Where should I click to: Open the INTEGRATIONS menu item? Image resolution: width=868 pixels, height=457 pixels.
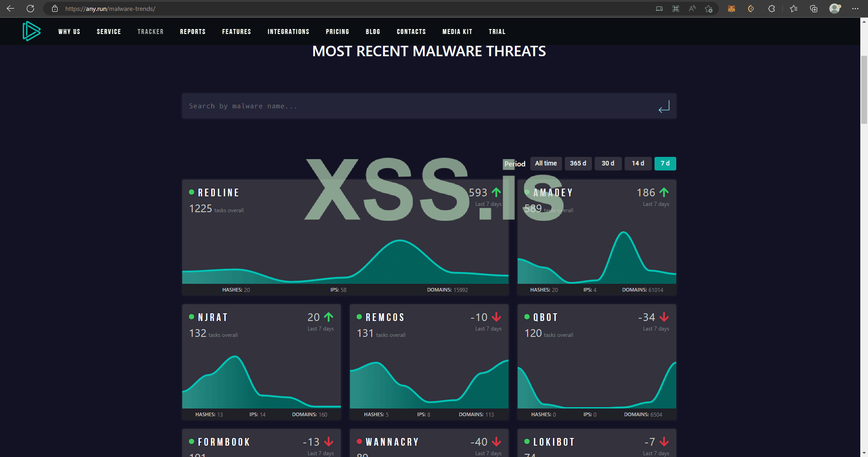coord(288,32)
